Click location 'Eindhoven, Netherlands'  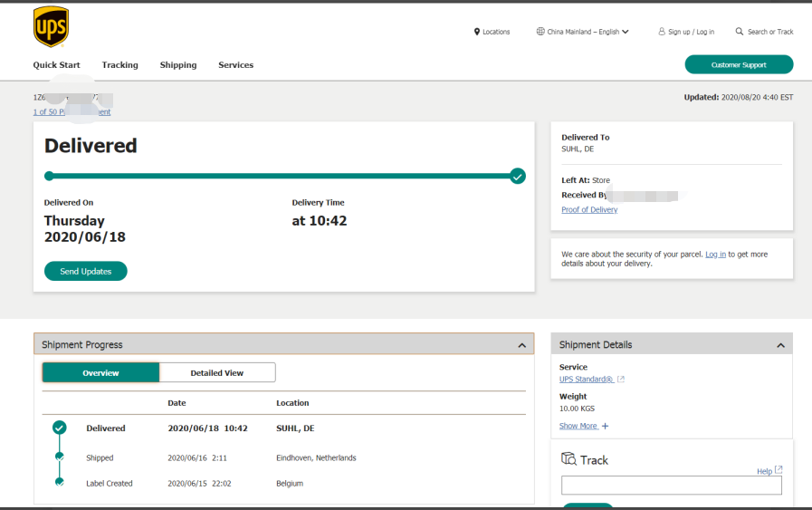tap(316, 457)
